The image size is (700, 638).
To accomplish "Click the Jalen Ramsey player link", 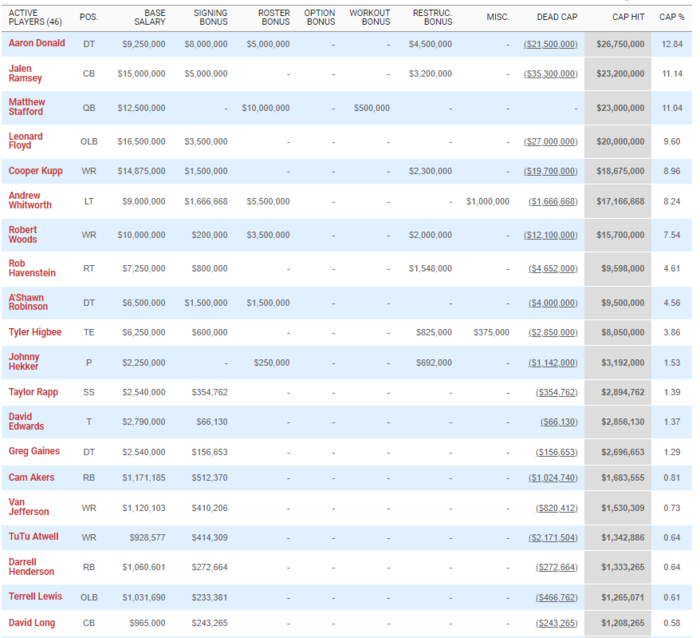I will click(x=25, y=73).
